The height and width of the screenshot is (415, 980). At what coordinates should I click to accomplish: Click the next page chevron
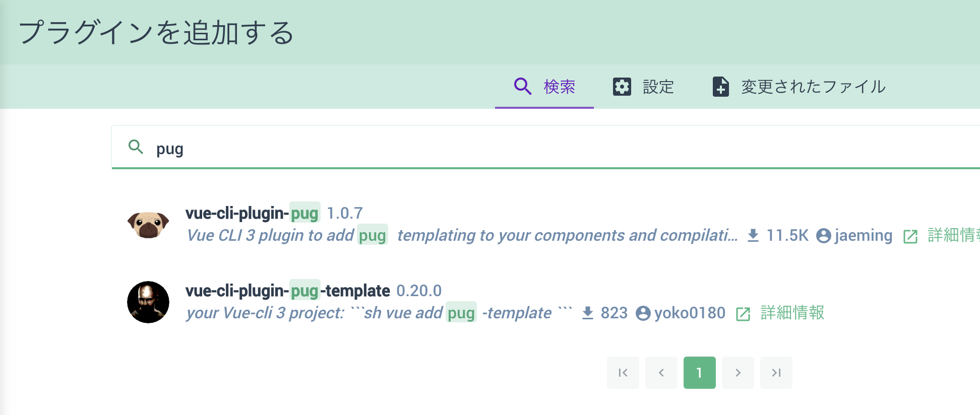tap(738, 373)
